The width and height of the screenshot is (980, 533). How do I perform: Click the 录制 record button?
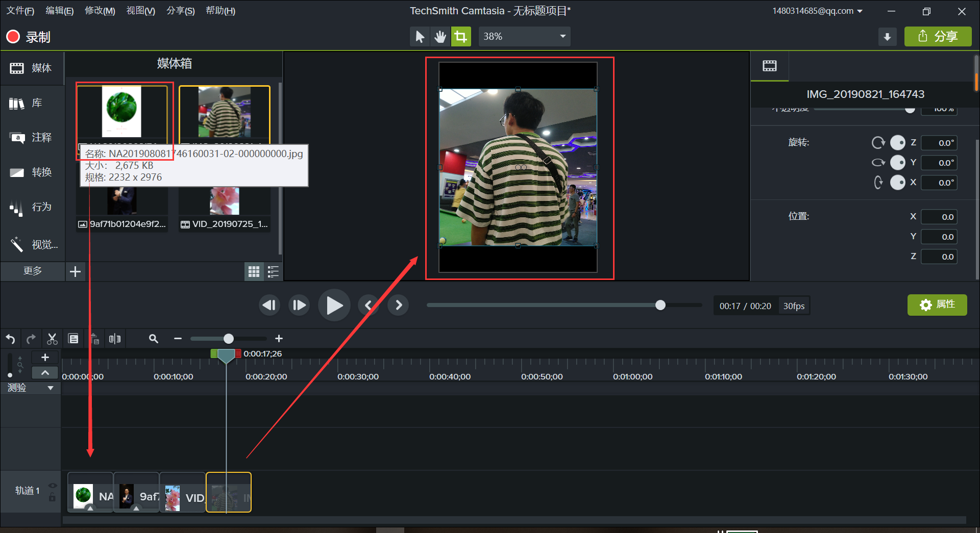click(28, 37)
